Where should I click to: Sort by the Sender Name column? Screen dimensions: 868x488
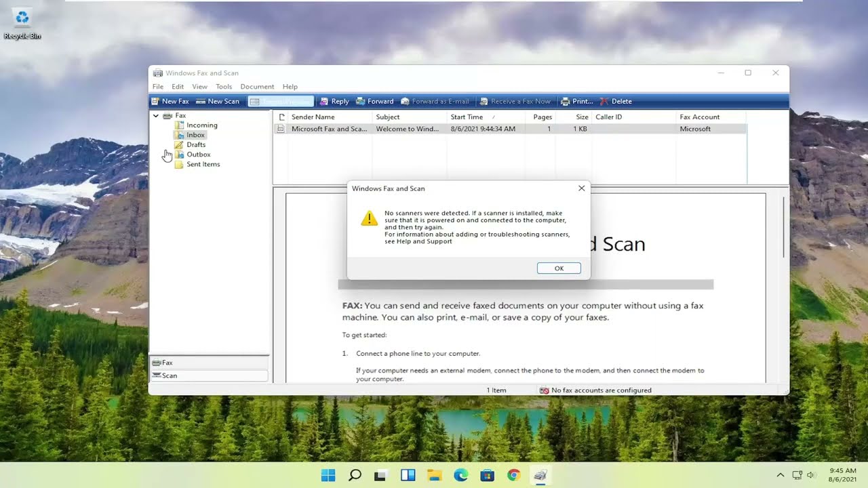tap(329, 117)
